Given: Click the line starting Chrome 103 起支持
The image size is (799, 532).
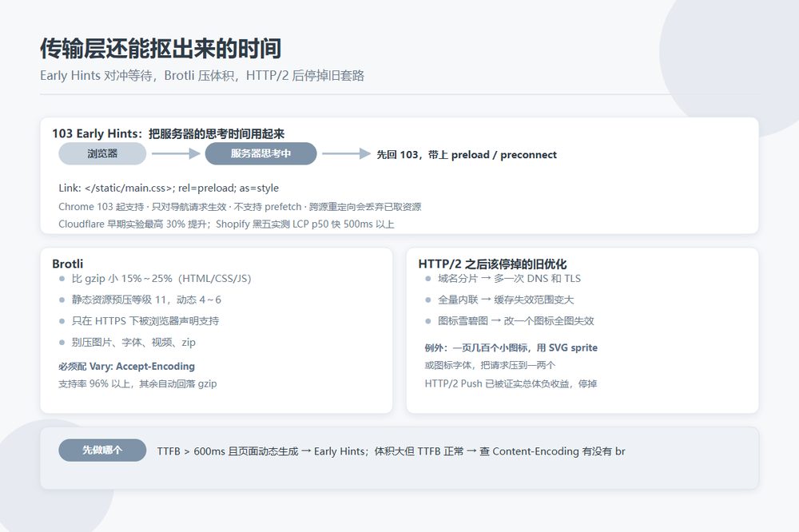Looking at the screenshot, I should click(x=240, y=206).
